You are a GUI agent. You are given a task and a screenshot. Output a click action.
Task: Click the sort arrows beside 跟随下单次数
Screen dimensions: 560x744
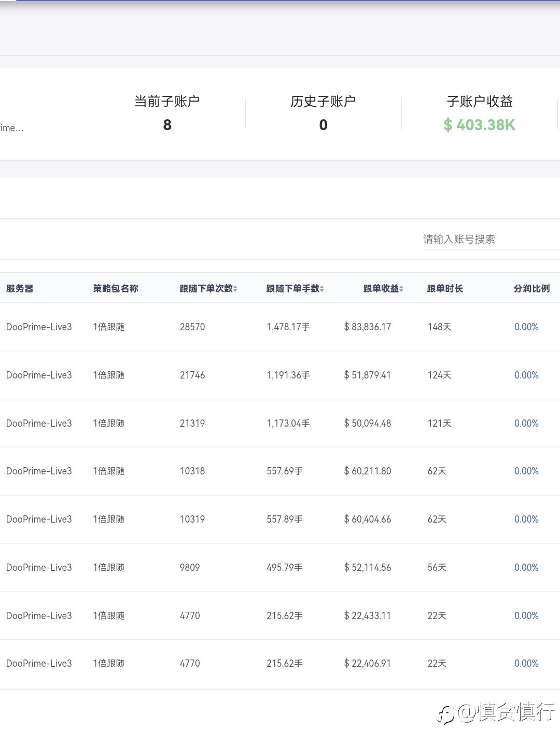pos(235,289)
